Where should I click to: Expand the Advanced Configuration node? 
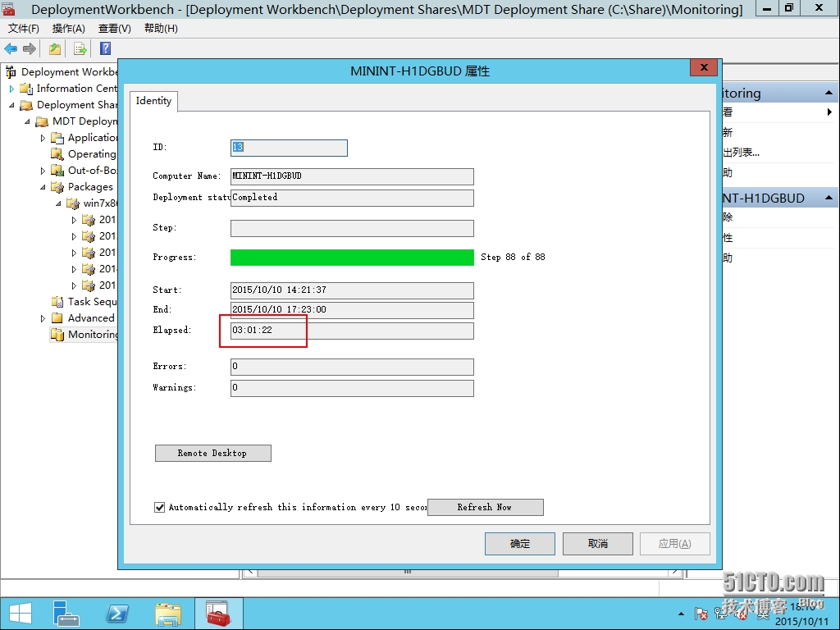[43, 318]
